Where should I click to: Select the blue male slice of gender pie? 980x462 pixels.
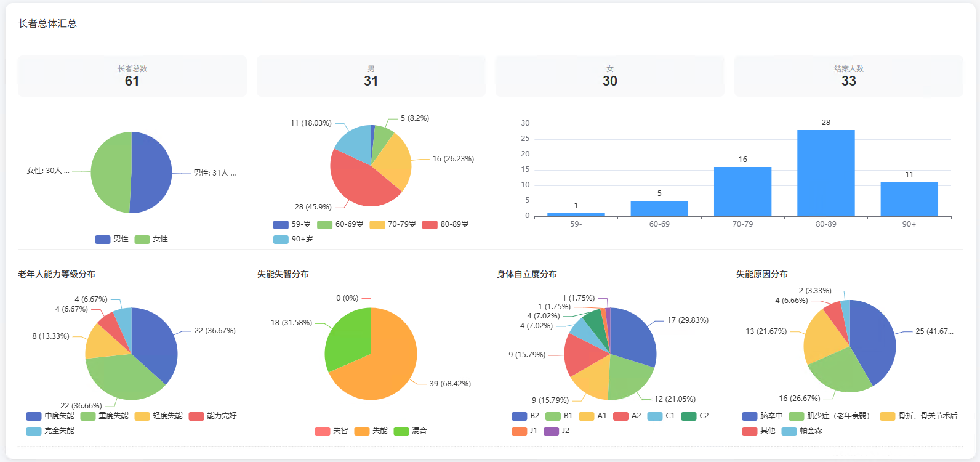pos(153,172)
